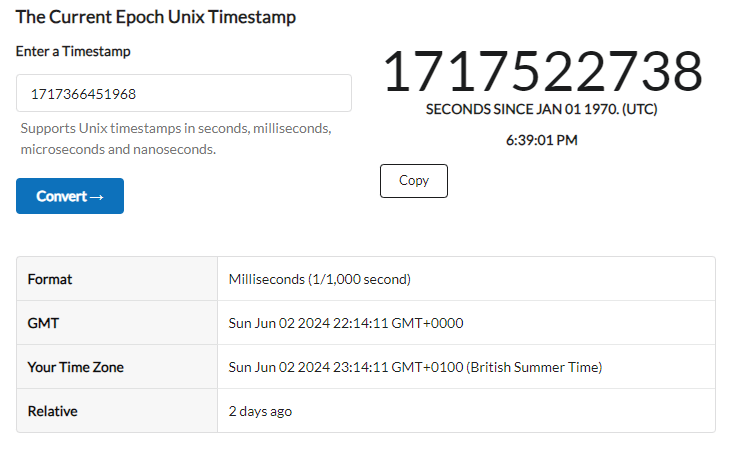
Task: Click the Milliseconds (1/1,000 second) value
Action: click(x=320, y=279)
